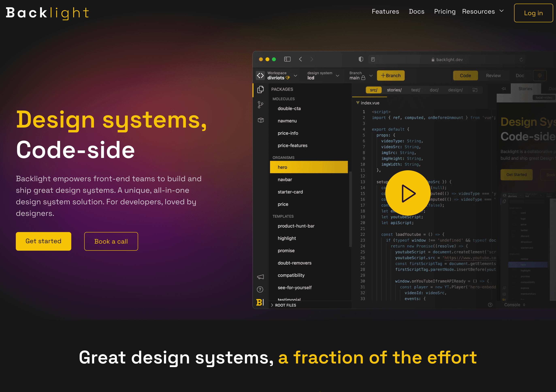
Task: Open the reader view page icon
Action: (373, 59)
